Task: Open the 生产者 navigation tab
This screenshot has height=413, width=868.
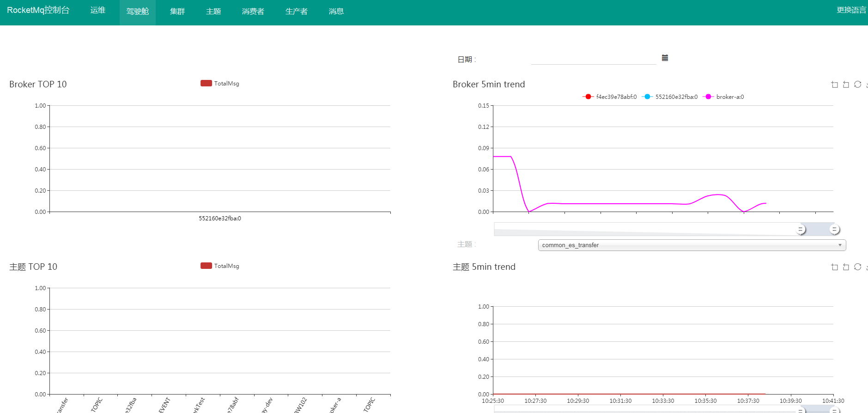Action: 297,12
